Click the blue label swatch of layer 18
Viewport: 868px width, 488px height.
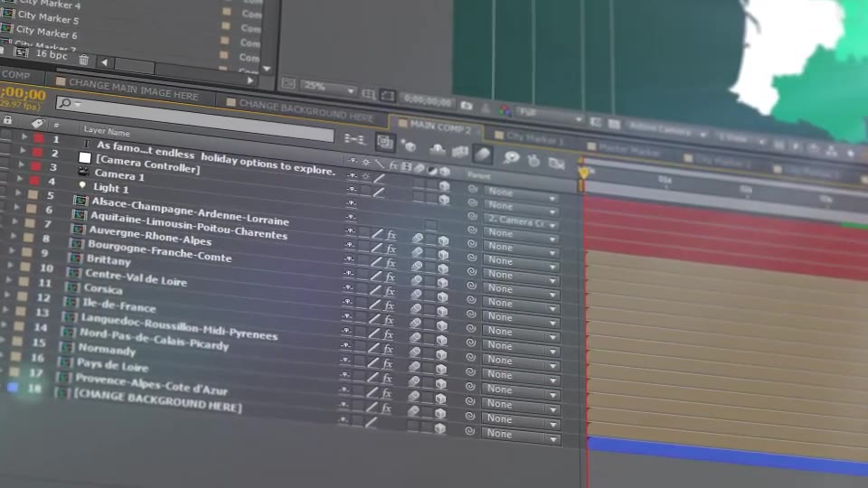coord(12,388)
